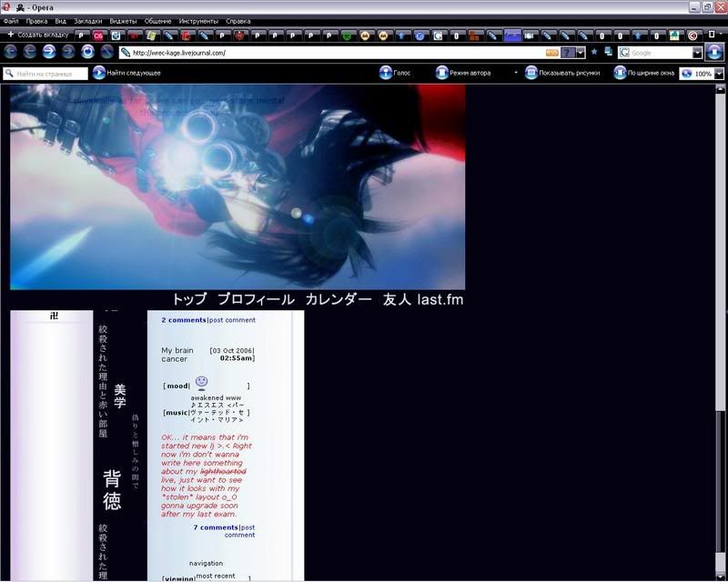
Task: Click the Wand button beside Reload
Action: point(106,52)
